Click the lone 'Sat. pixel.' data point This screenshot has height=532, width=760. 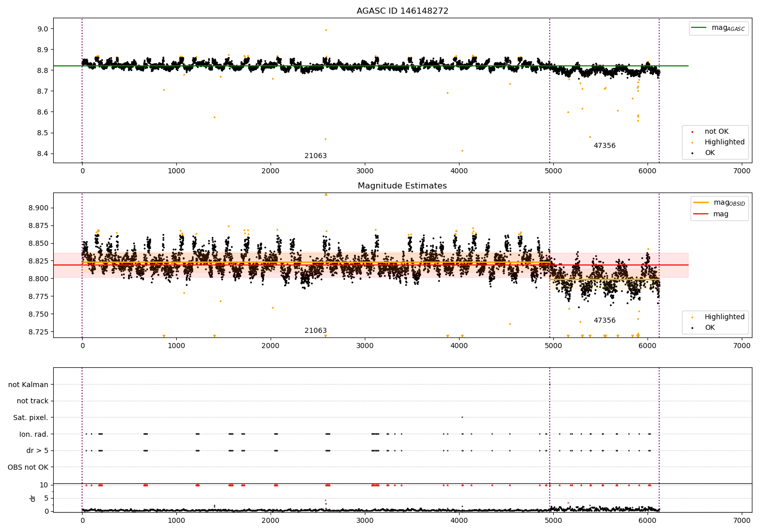[462, 417]
